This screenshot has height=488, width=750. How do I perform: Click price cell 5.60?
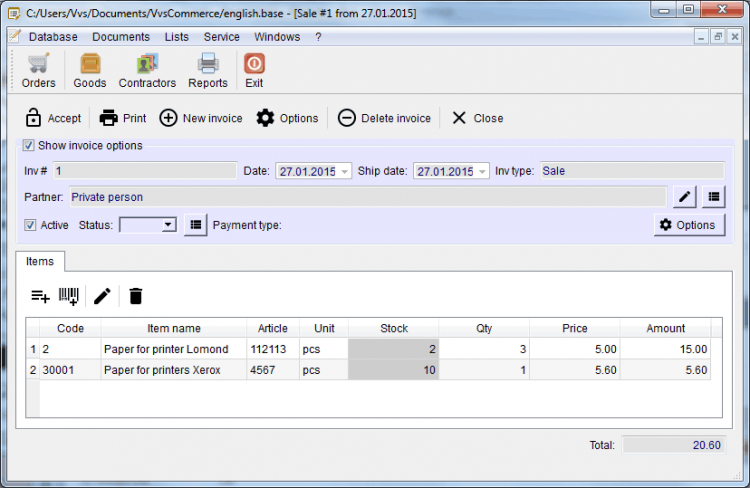click(x=574, y=370)
